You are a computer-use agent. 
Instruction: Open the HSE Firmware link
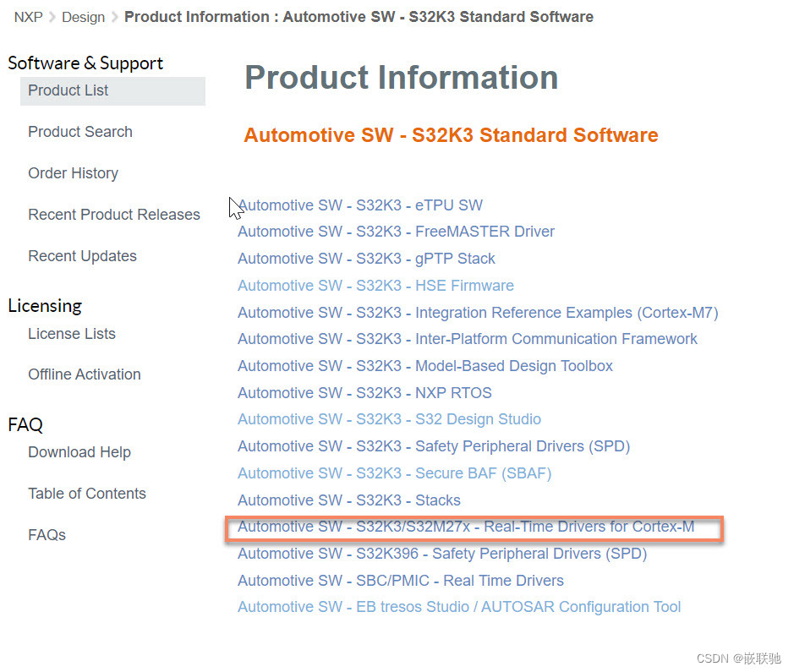[x=375, y=286]
